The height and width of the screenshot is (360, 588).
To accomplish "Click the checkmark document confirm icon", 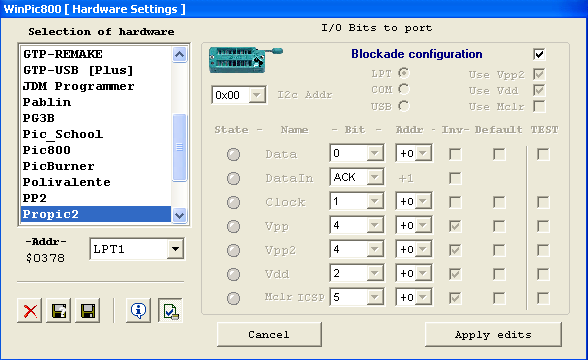I will click(170, 310).
